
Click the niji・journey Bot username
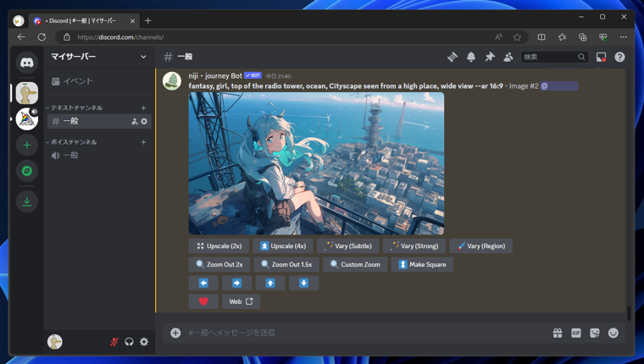pyautogui.click(x=215, y=76)
